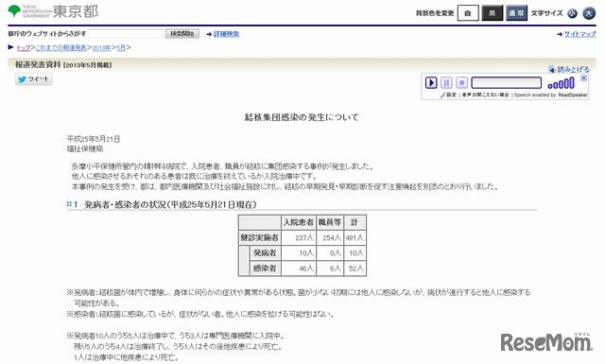Viewport: 605px width, 364px height.
Task: Open ReadSpeaker 設定 settings
Action: click(448, 95)
